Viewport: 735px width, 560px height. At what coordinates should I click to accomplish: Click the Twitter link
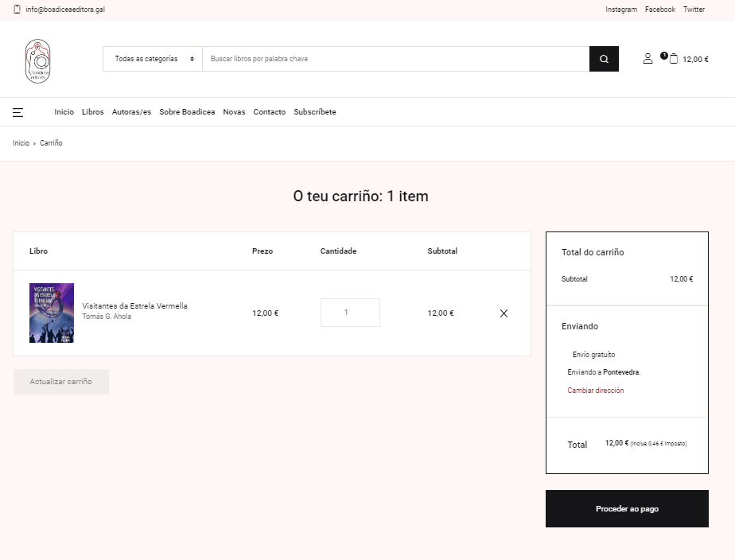[x=694, y=10]
